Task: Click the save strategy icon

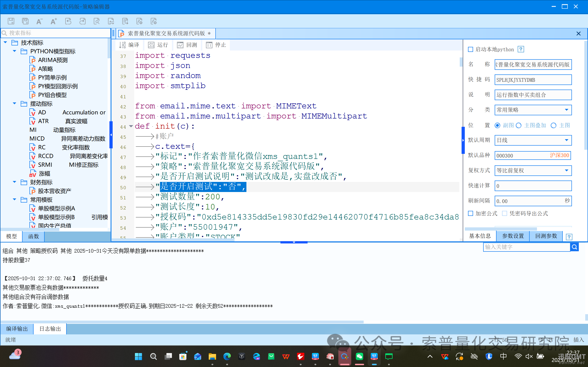Action: (11, 21)
